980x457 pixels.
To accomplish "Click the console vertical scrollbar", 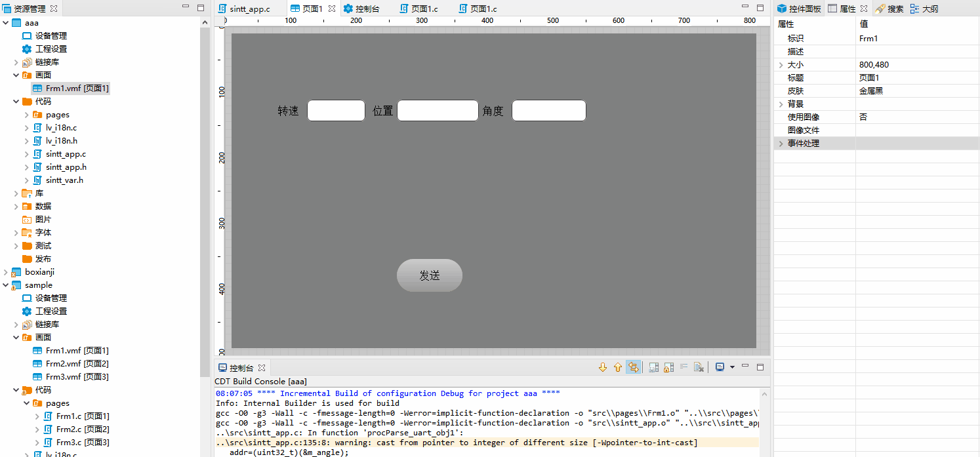I will coord(765,420).
